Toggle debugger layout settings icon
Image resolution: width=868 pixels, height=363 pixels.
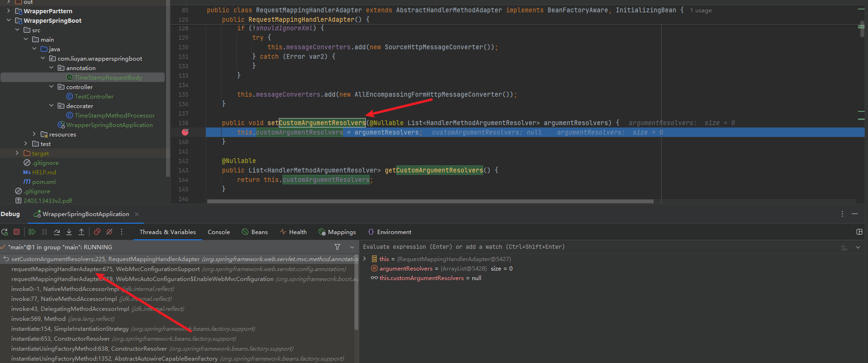coord(859,232)
